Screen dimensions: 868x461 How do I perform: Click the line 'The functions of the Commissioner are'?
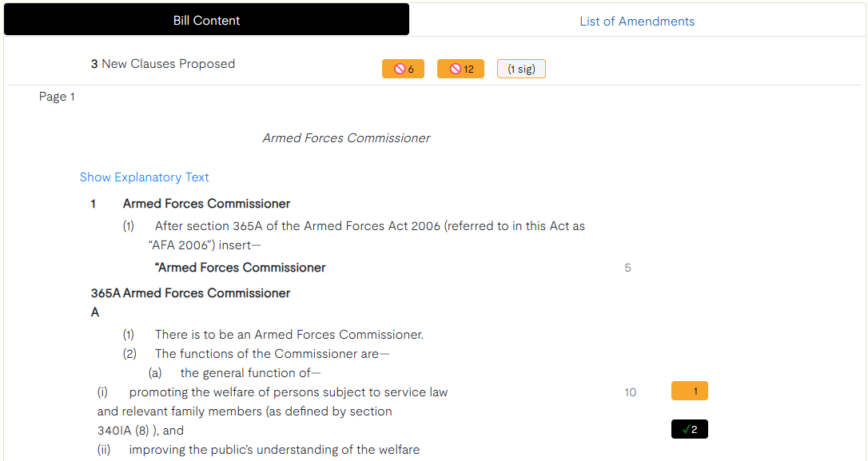pyautogui.click(x=272, y=354)
